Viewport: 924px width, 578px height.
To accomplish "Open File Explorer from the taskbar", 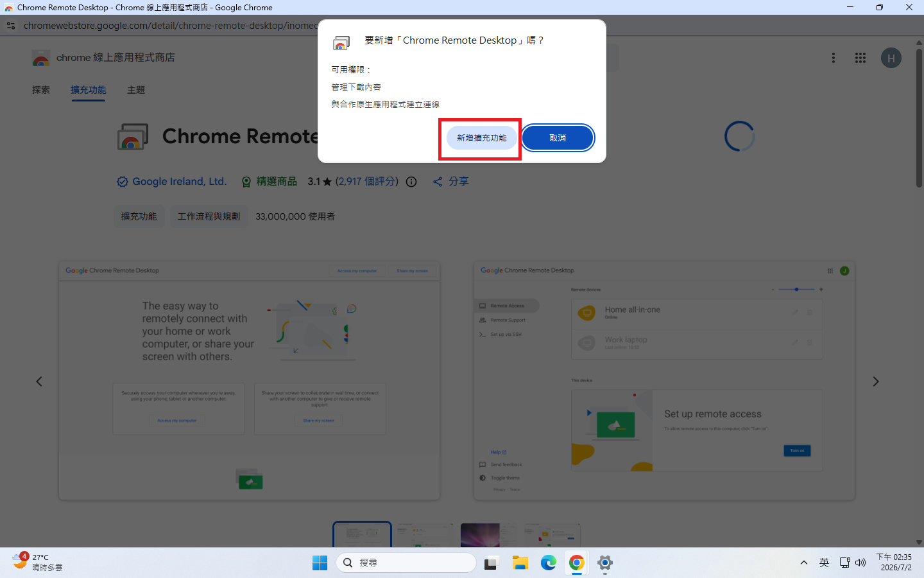I will tap(520, 563).
